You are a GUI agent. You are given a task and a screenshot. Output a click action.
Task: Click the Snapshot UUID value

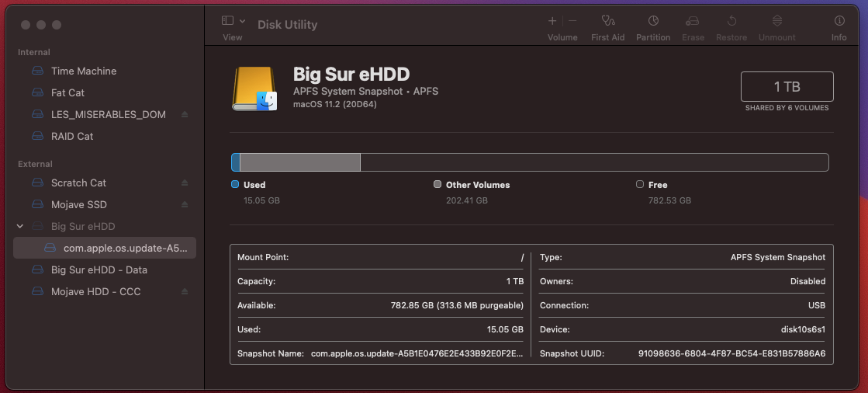[731, 353]
